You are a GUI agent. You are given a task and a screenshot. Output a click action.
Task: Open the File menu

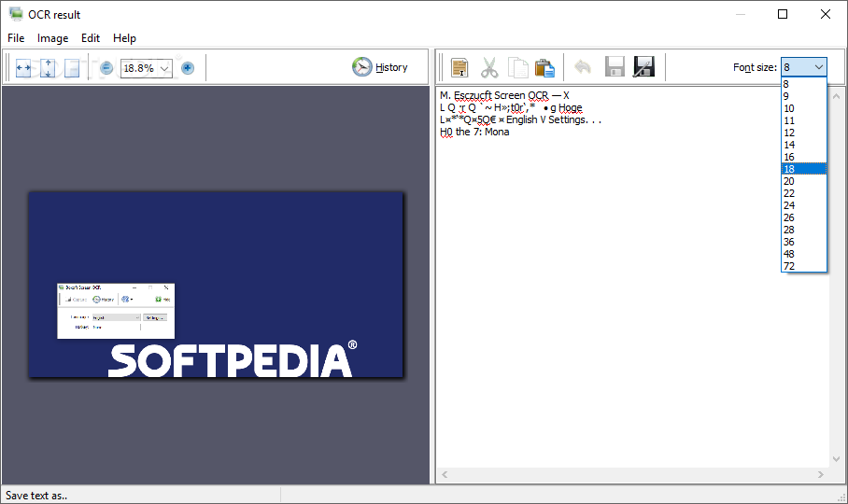pos(16,38)
